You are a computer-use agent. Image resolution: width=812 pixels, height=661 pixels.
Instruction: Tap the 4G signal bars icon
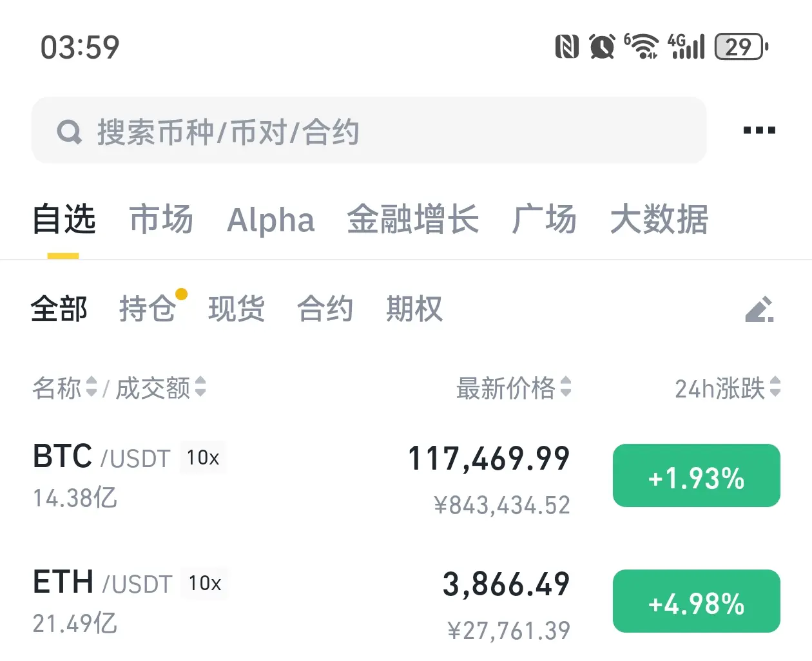(686, 46)
